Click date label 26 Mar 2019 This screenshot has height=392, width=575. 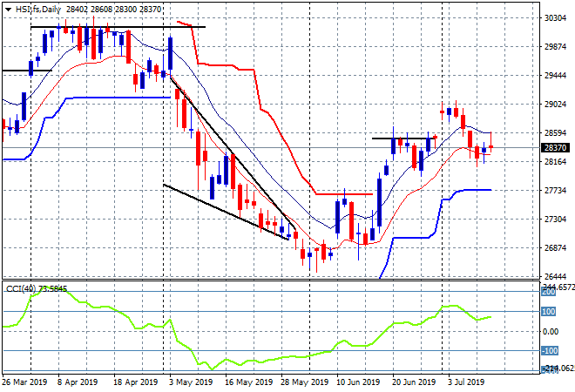click(x=24, y=382)
